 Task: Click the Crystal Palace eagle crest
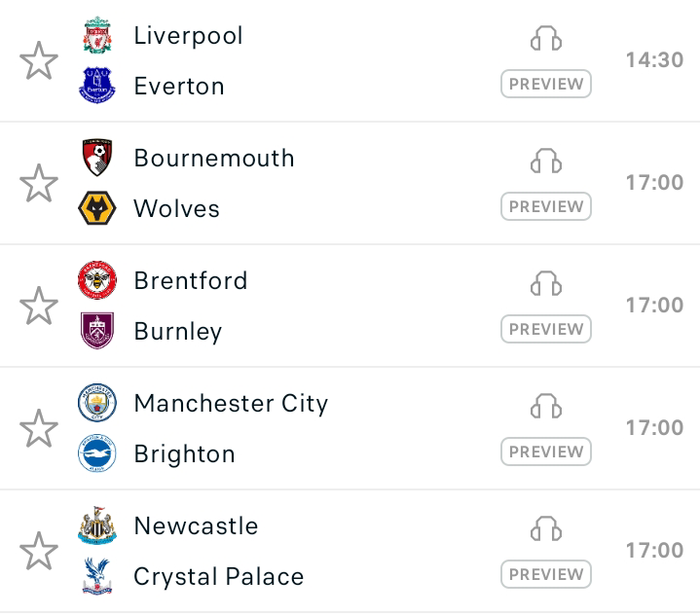coord(97,576)
